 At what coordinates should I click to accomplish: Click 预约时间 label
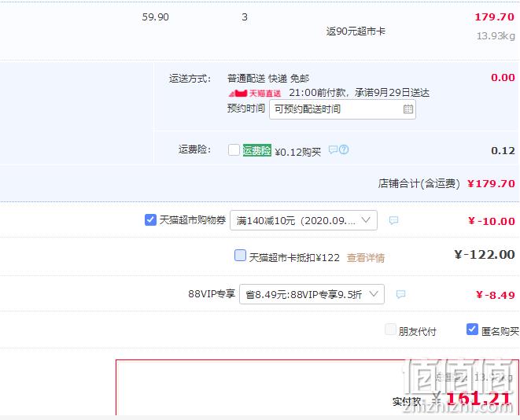pyautogui.click(x=245, y=108)
